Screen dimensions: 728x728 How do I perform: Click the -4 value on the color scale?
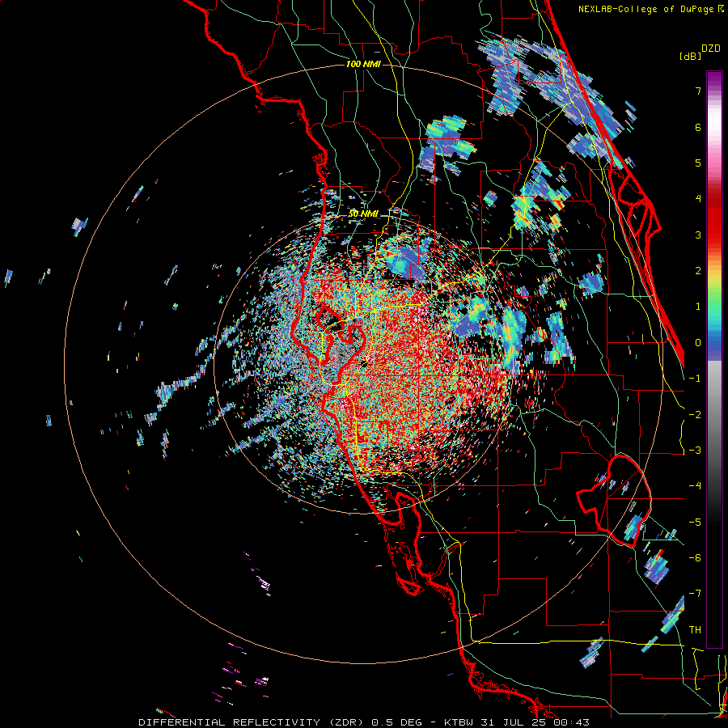695,486
